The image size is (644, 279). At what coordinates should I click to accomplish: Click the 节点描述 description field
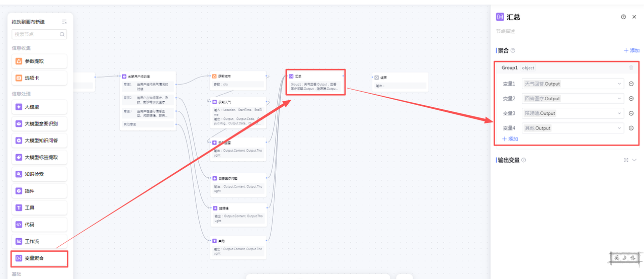click(x=553, y=31)
